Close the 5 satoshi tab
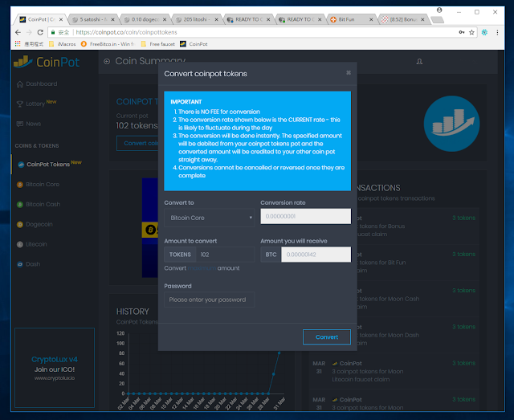 click(x=112, y=19)
